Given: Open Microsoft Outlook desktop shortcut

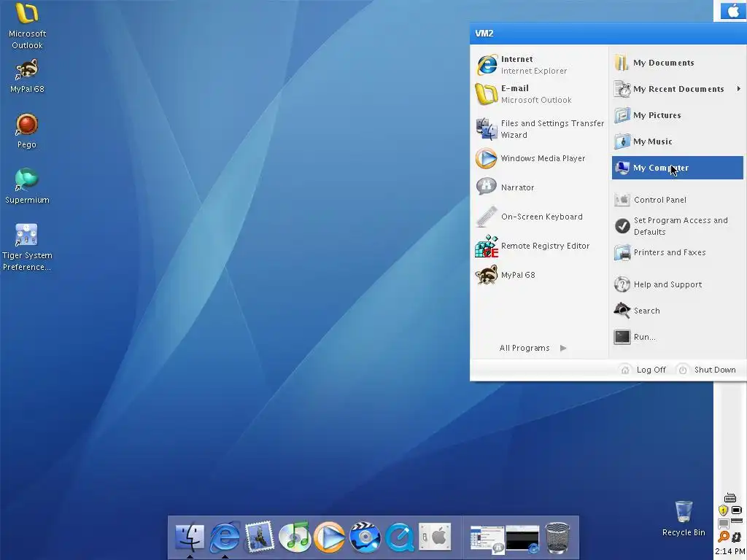Looking at the screenshot, I should click(x=27, y=26).
